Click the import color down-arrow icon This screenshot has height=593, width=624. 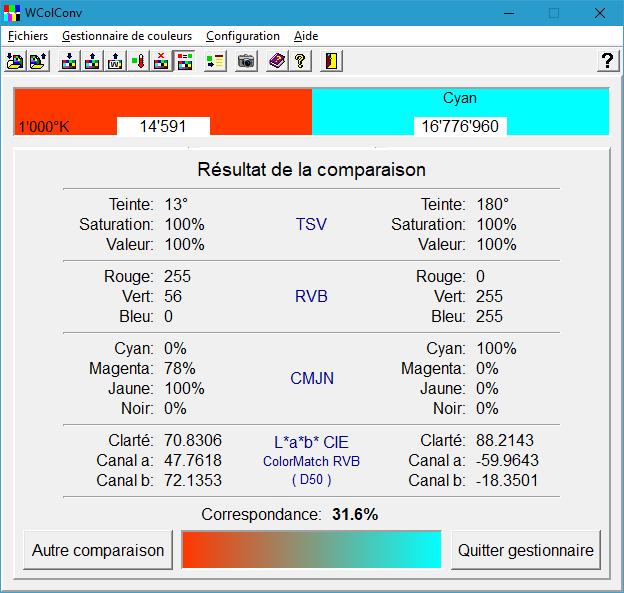[x=69, y=61]
